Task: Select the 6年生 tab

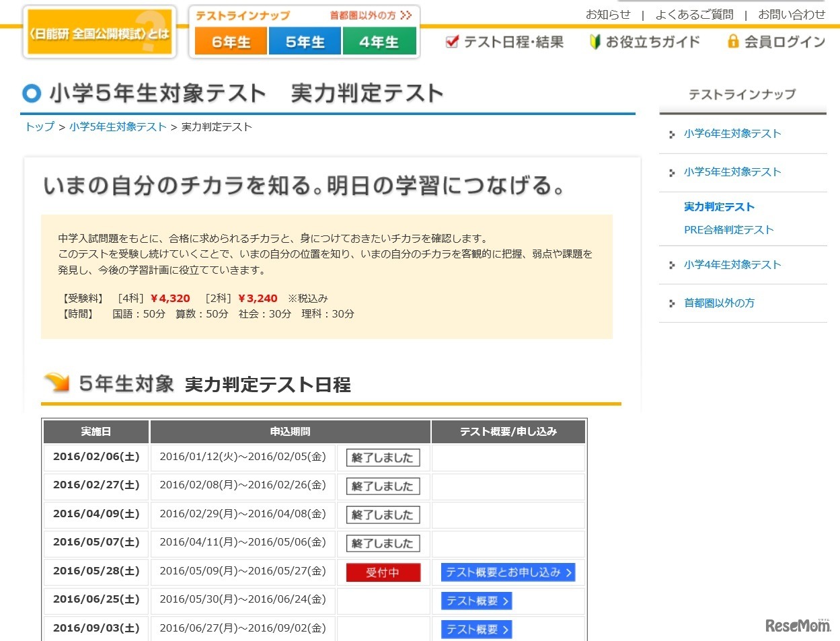Action: pyautogui.click(x=229, y=41)
